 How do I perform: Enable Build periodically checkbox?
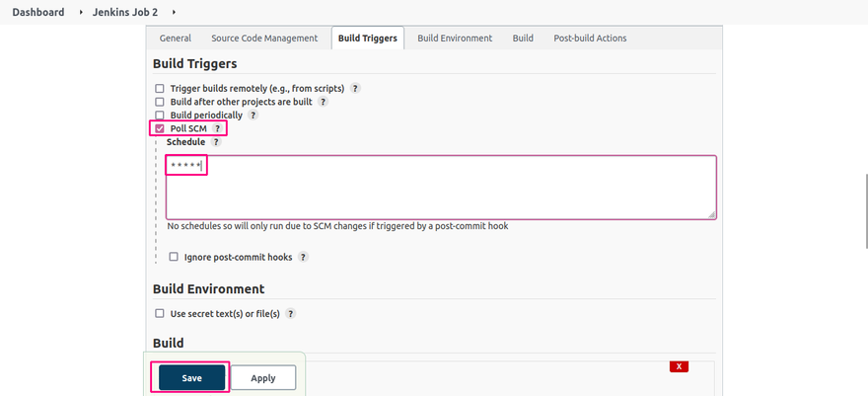(x=160, y=116)
